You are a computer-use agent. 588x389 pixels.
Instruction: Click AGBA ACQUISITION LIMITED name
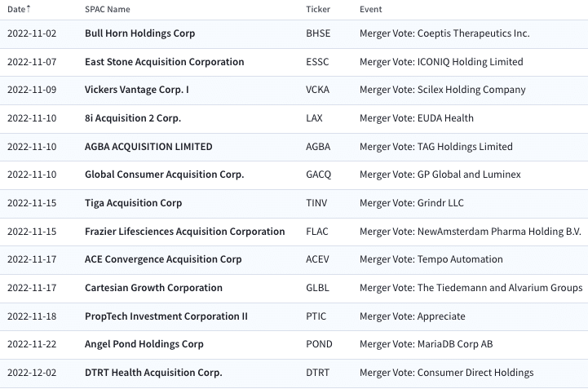(x=148, y=147)
